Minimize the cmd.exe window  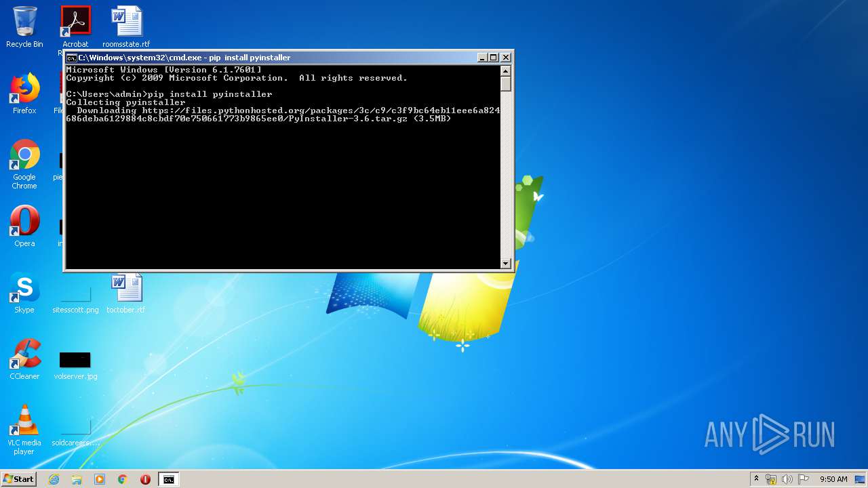[x=482, y=58]
